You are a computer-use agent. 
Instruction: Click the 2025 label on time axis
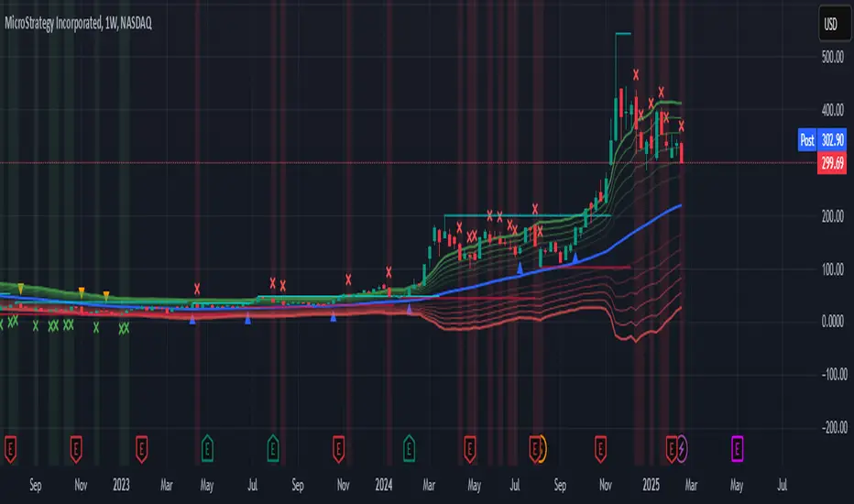(x=651, y=485)
